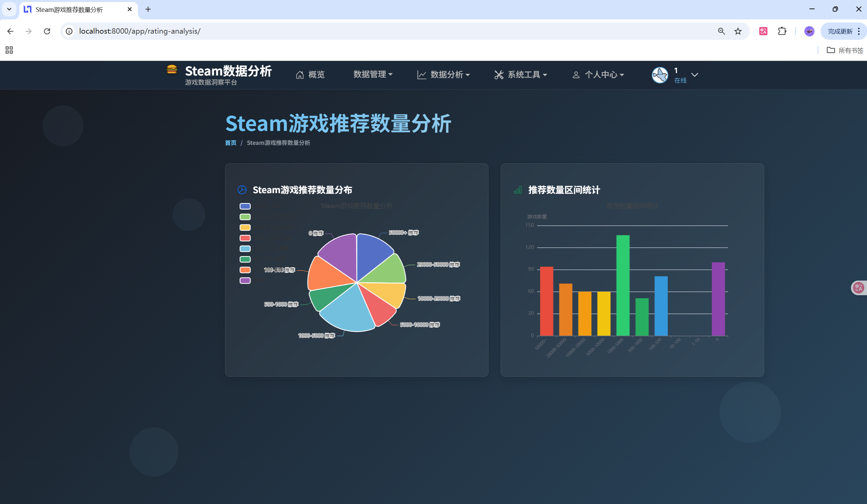
Task: Click the home icon beside 概览
Action: coord(300,74)
